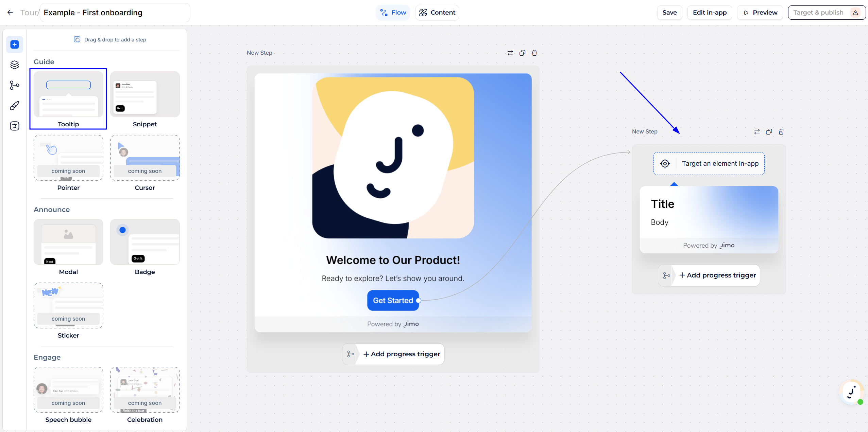Open the layers sidebar panel icon
This screenshot has width=868, height=432.
[14, 65]
